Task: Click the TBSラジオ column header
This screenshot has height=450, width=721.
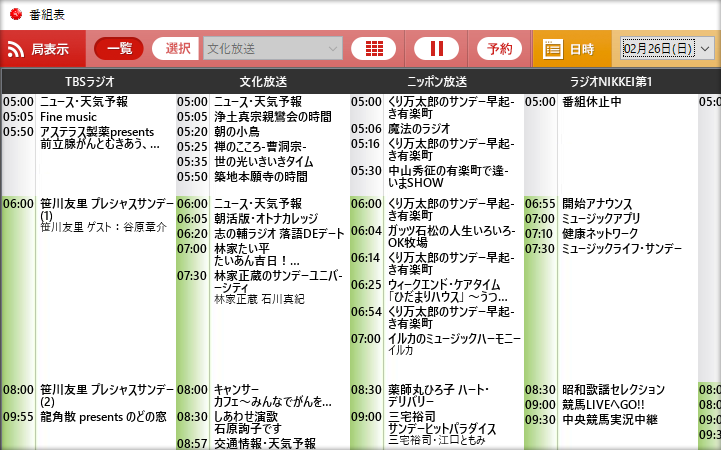Action: point(89,82)
